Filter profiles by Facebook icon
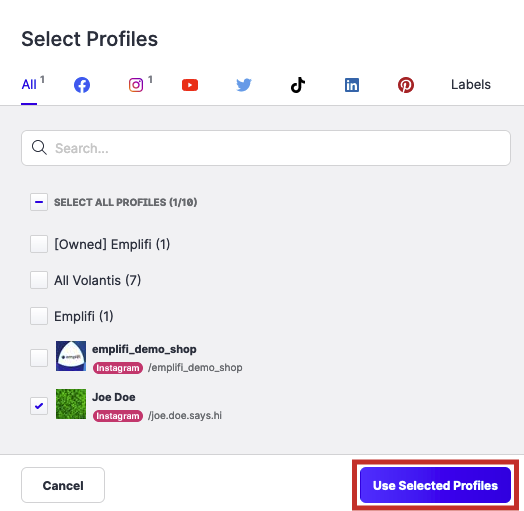The width and height of the screenshot is (524, 511). [82, 85]
